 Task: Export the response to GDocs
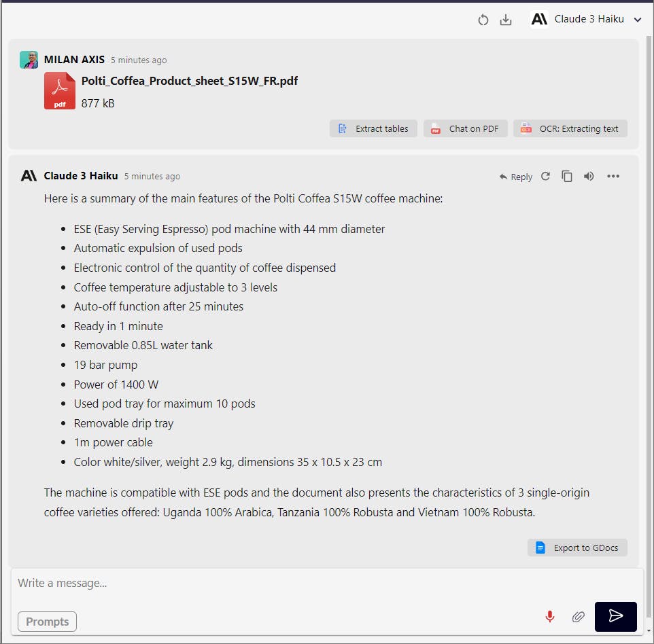577,548
